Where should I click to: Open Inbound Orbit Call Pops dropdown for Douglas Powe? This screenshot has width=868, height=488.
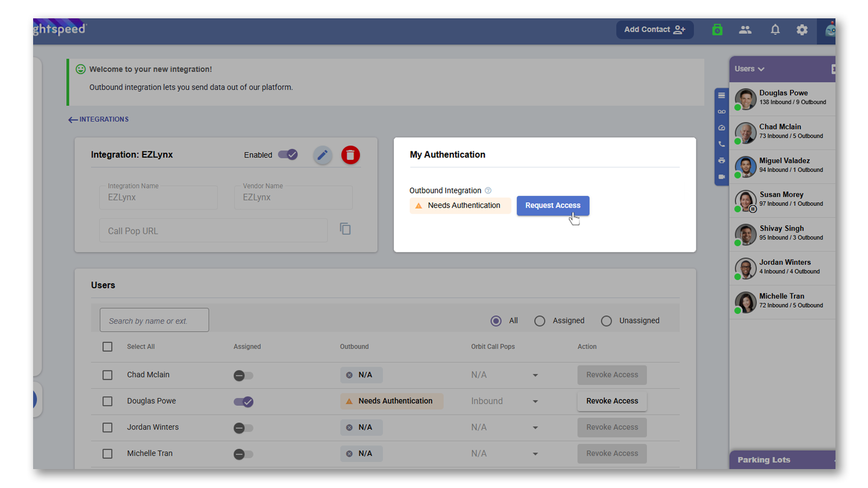click(x=504, y=401)
